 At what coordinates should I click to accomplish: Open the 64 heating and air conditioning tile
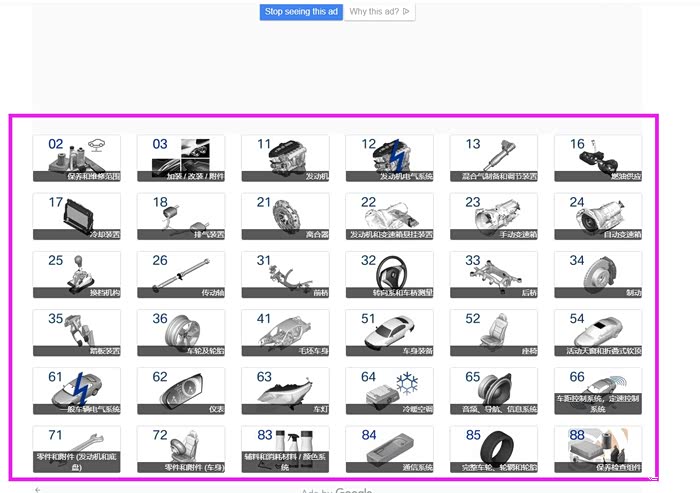[x=390, y=391]
